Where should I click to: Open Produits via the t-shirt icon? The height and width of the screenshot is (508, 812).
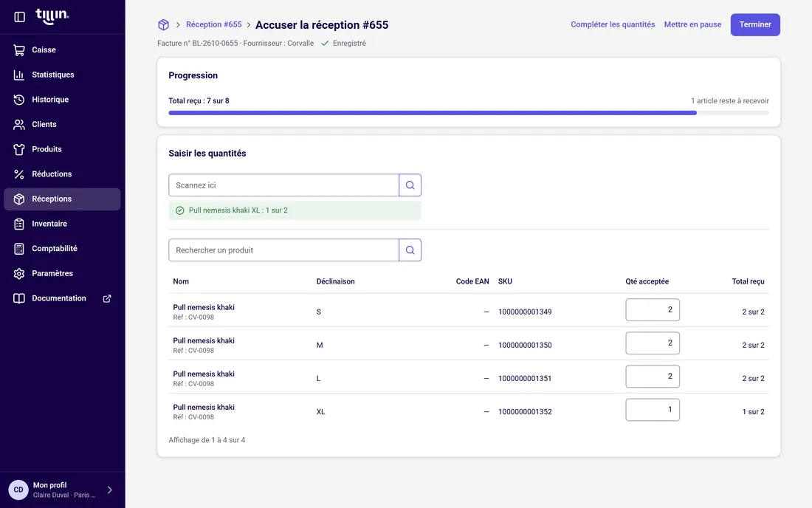pos(19,149)
